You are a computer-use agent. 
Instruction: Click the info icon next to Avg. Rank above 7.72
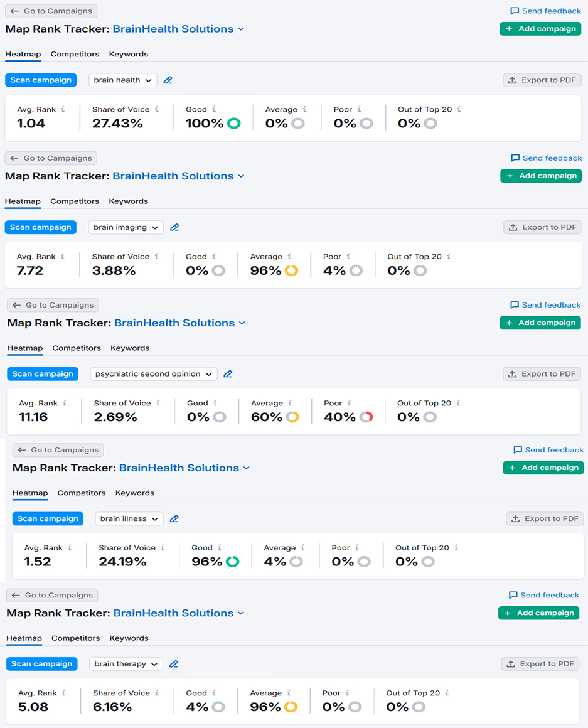pos(63,257)
